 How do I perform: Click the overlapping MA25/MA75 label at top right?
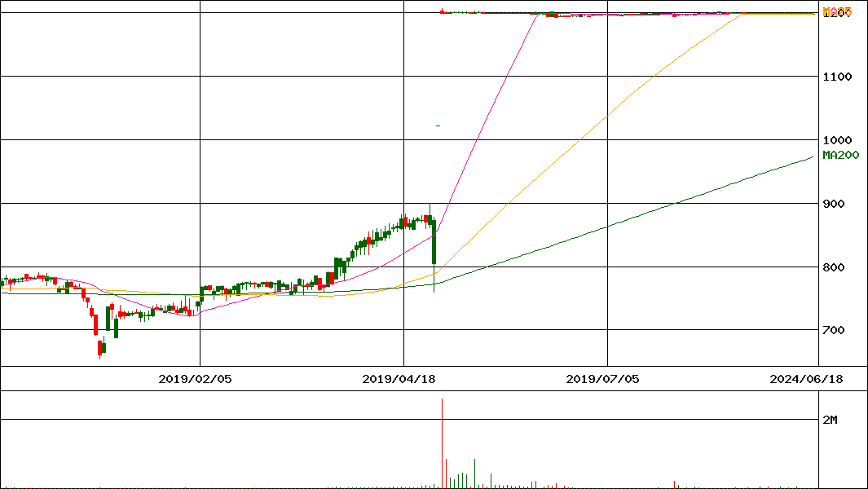(837, 12)
